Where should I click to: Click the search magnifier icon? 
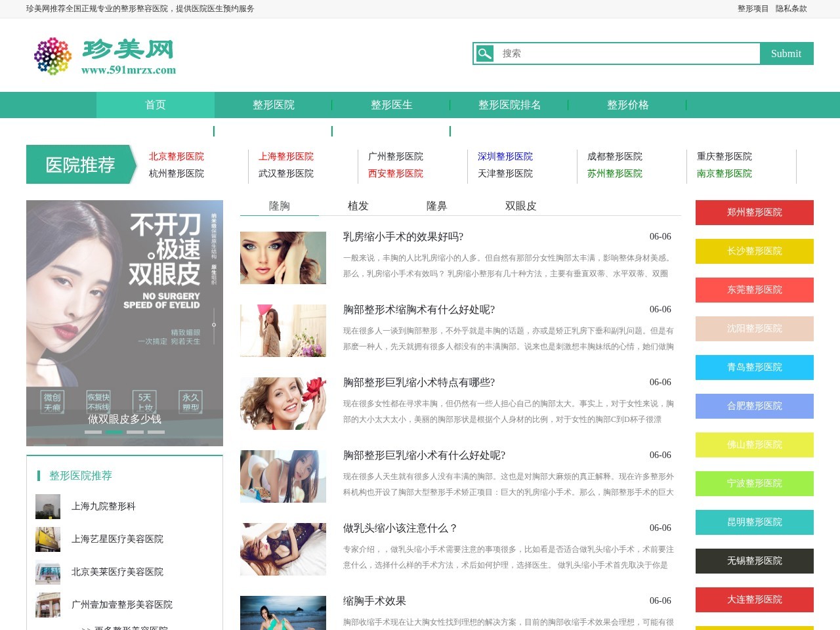484,53
